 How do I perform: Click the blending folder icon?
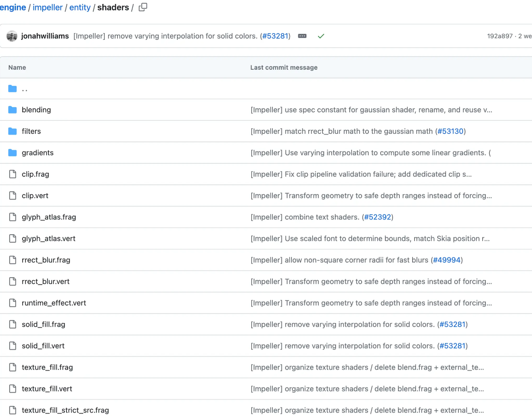[x=12, y=110]
